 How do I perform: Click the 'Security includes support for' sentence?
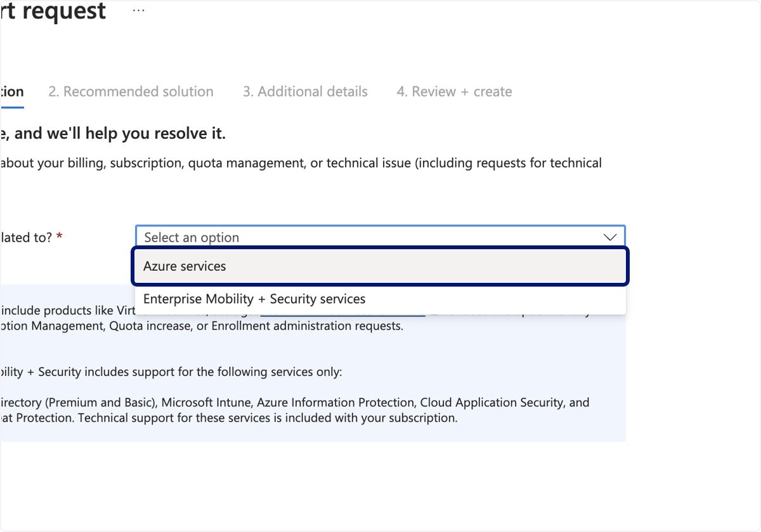coord(171,372)
